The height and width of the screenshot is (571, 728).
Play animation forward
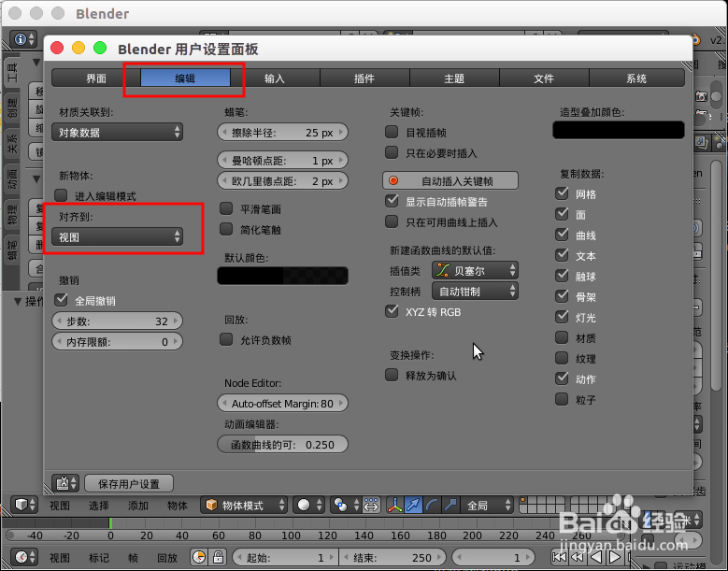pyautogui.click(x=615, y=557)
